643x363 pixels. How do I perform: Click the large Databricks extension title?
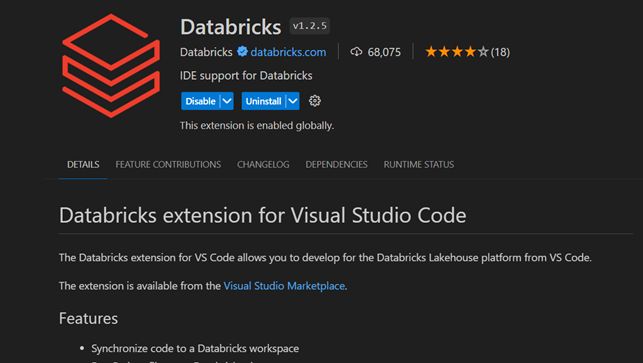[231, 27]
